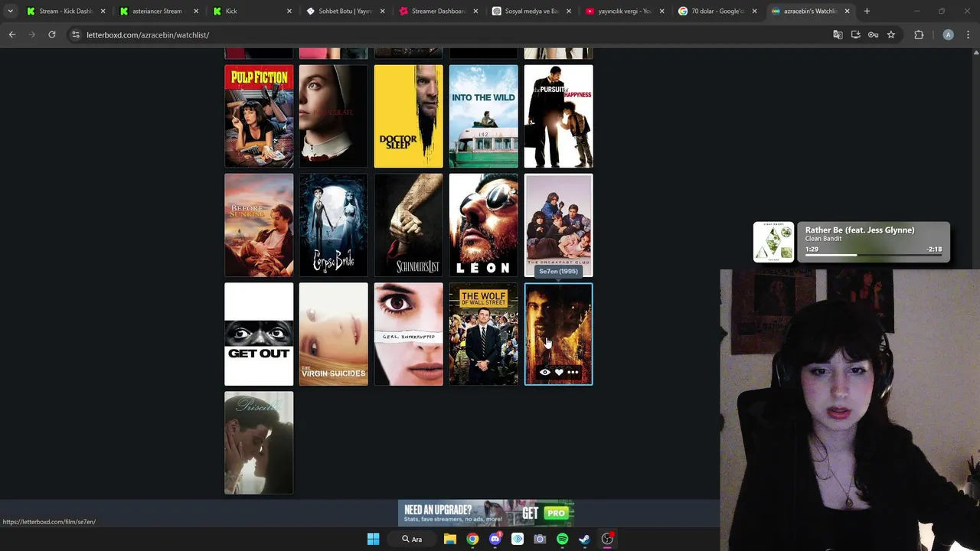
Task: Like Se7en with the heart icon
Action: click(x=559, y=372)
